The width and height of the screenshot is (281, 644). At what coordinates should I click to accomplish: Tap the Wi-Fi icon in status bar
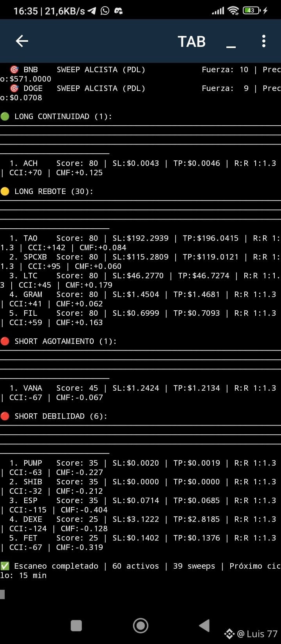(x=233, y=11)
